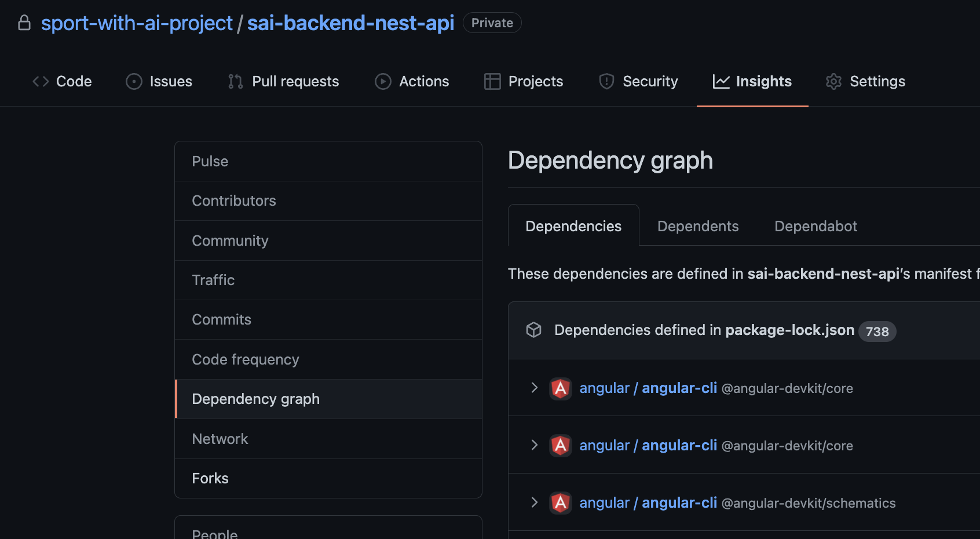Click the 738 dependency count badge

click(x=877, y=332)
